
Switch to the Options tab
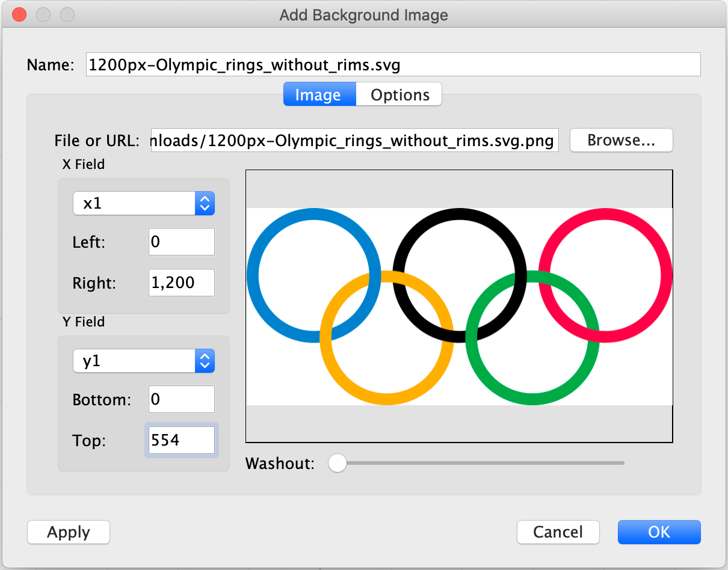pyautogui.click(x=399, y=94)
